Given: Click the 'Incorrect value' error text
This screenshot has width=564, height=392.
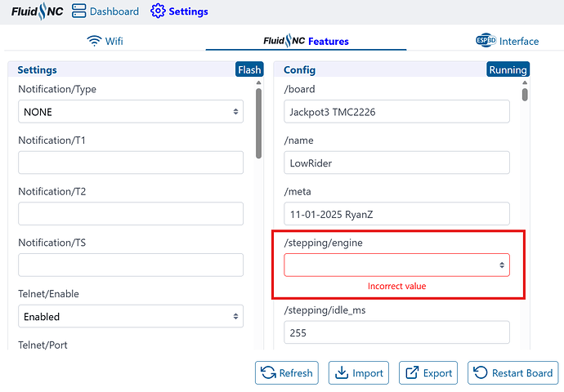Looking at the screenshot, I should click(x=396, y=286).
